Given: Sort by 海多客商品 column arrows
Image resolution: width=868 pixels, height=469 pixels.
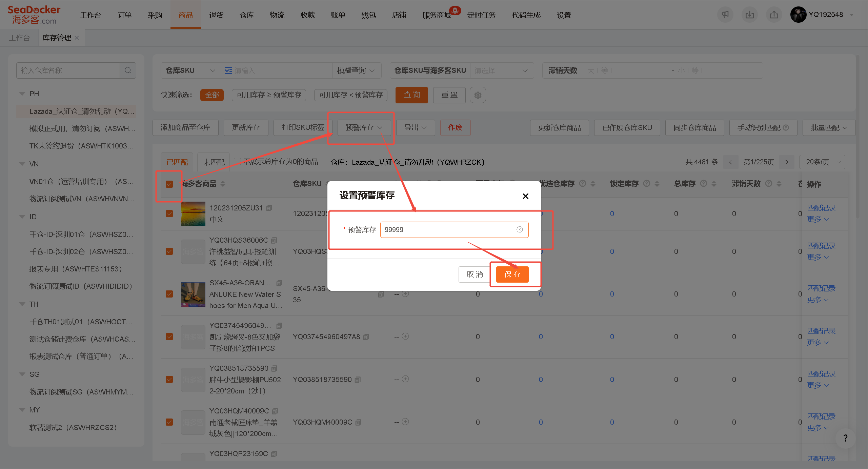Looking at the screenshot, I should [x=223, y=184].
